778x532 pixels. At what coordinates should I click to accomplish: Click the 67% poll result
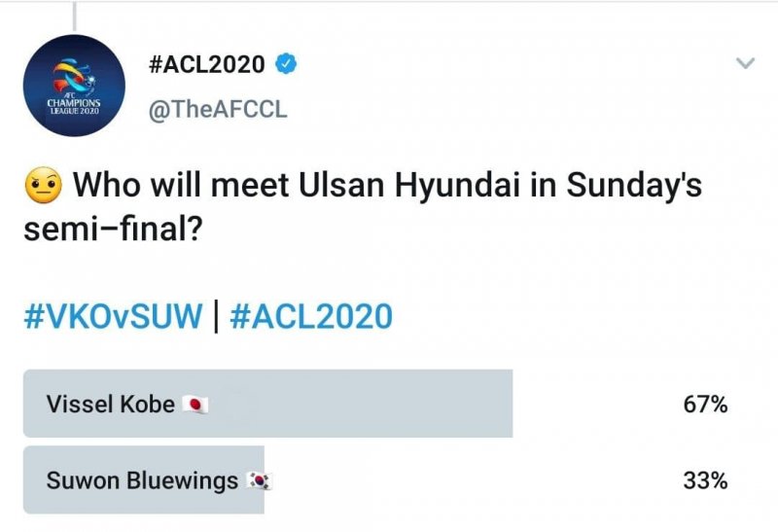coord(705,404)
